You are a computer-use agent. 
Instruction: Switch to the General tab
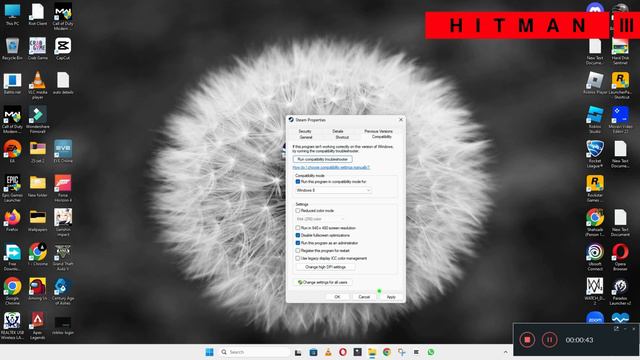click(306, 137)
